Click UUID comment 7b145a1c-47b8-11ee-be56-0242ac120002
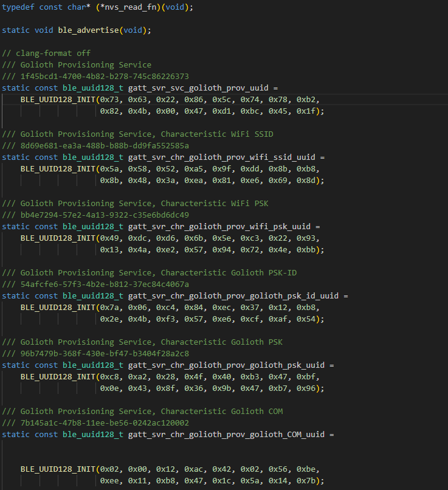 [x=95, y=423]
